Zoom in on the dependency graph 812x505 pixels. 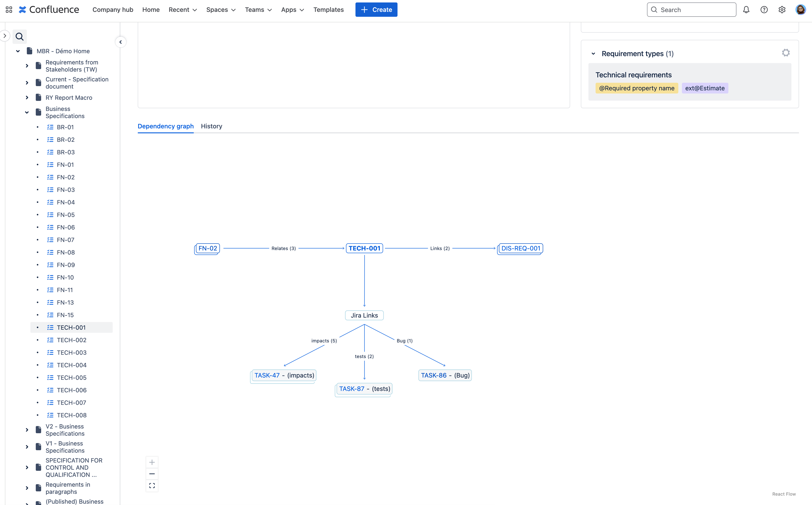[152, 462]
